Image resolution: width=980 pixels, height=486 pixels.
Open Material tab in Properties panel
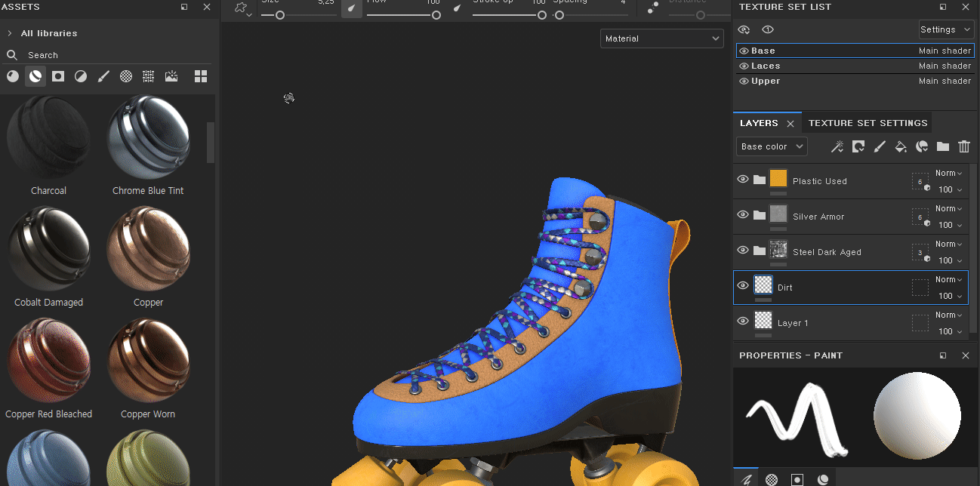pos(823,478)
